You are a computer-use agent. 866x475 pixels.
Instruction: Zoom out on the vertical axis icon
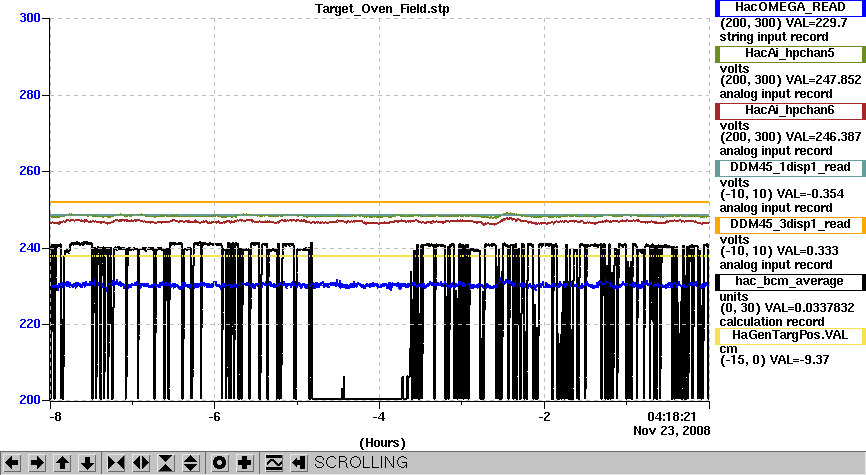click(x=191, y=463)
